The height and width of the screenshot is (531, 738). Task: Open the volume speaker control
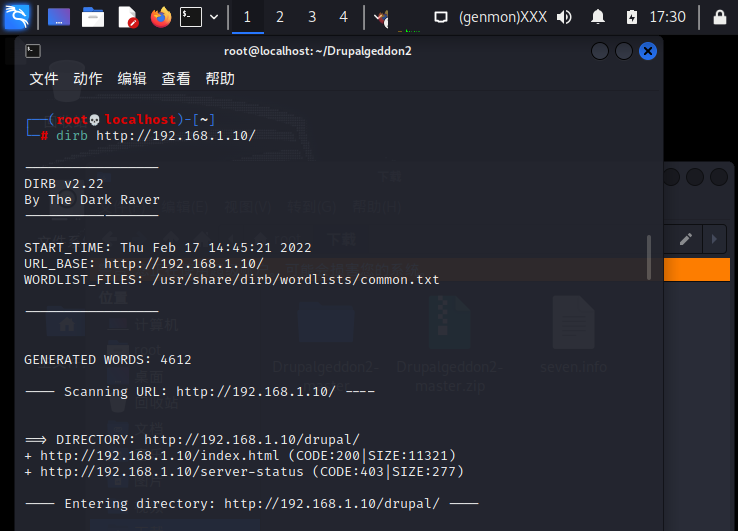[x=564, y=17]
